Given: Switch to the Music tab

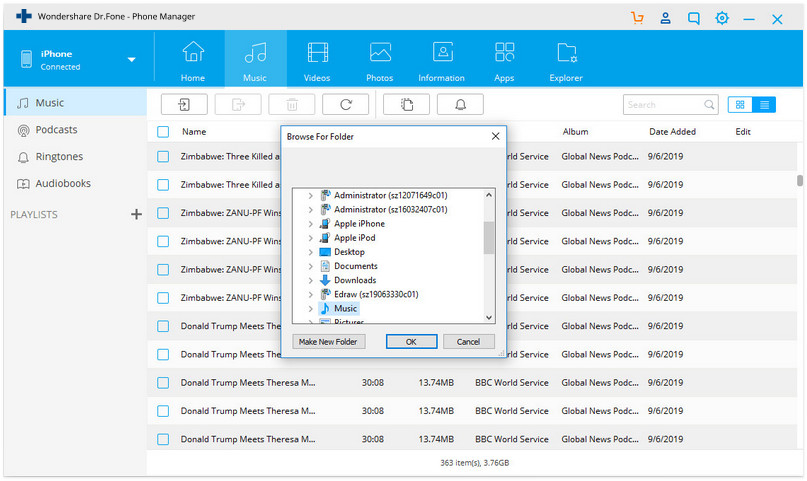Looking at the screenshot, I should (x=255, y=59).
